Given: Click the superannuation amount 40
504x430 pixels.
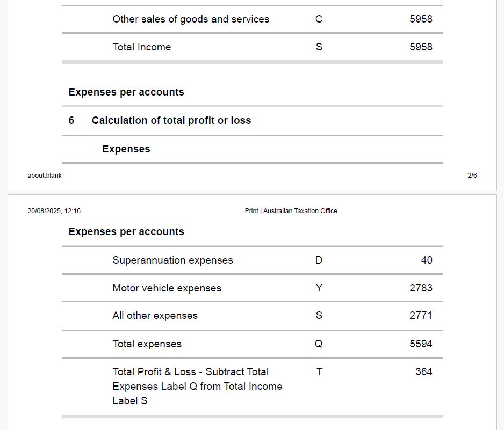Looking at the screenshot, I should pos(426,260).
